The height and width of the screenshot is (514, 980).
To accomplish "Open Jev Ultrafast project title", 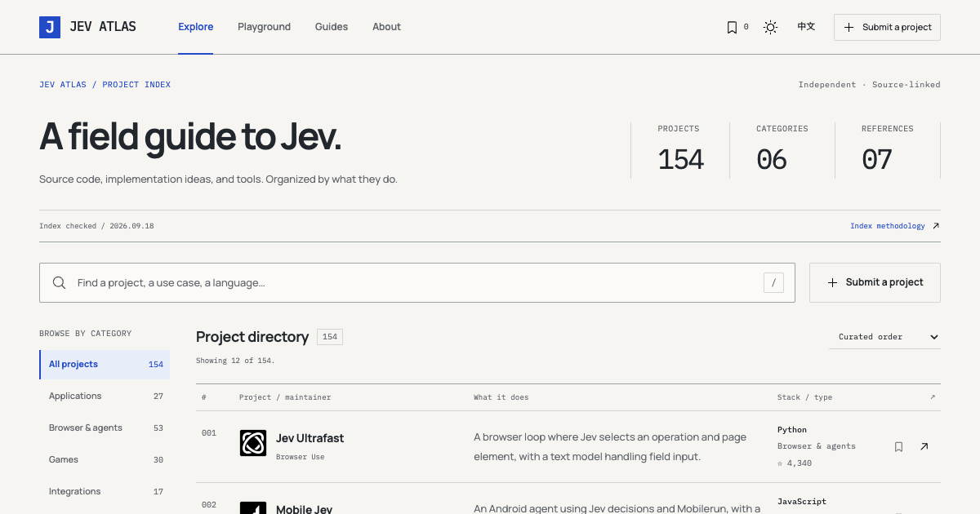I will point(310,438).
